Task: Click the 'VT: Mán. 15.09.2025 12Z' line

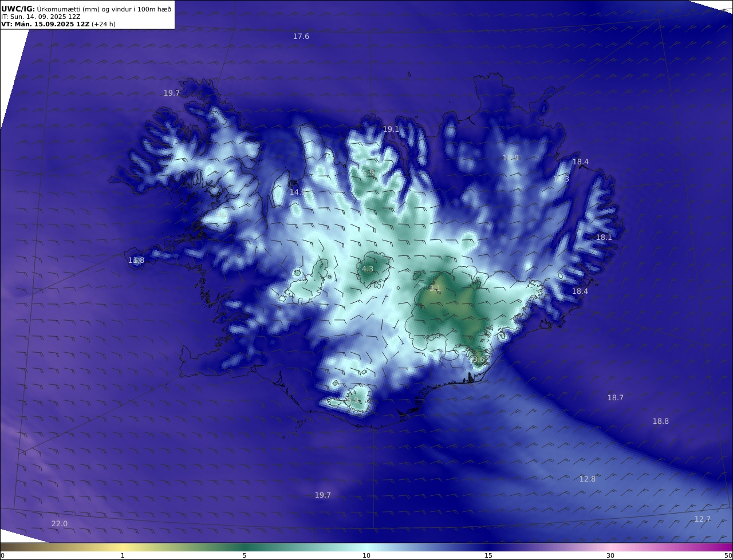Action: pyautogui.click(x=58, y=24)
